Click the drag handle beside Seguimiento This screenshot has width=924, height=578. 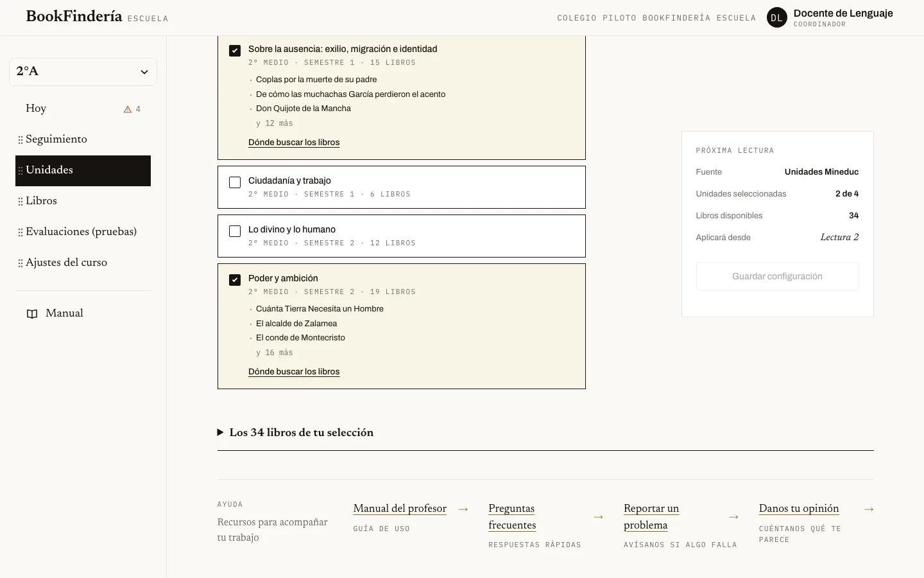21,140
